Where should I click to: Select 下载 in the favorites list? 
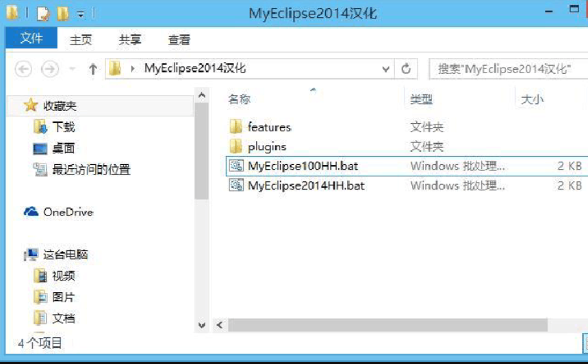coord(63,127)
